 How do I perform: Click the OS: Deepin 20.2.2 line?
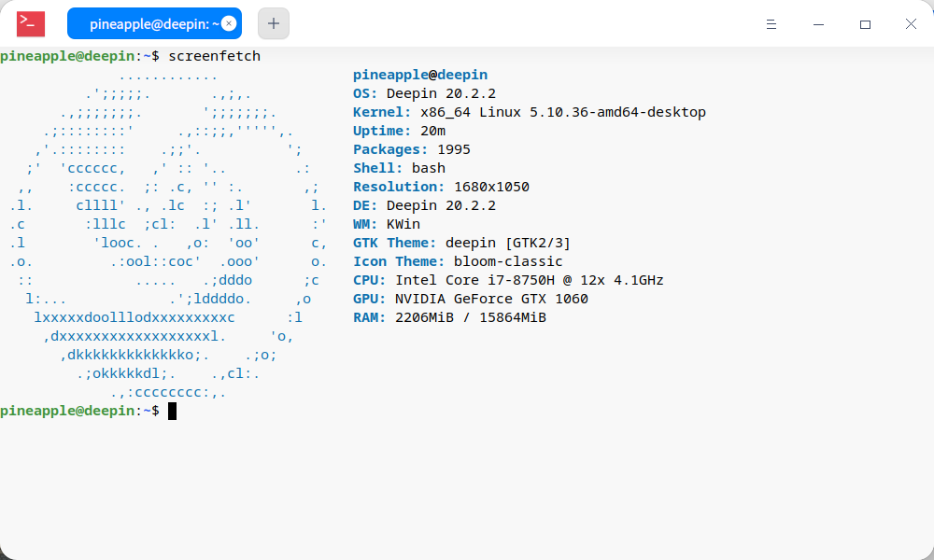click(x=424, y=93)
